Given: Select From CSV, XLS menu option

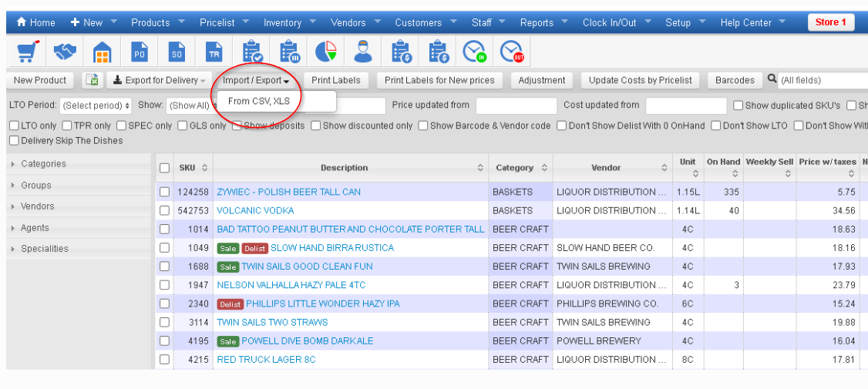Looking at the screenshot, I should (258, 101).
